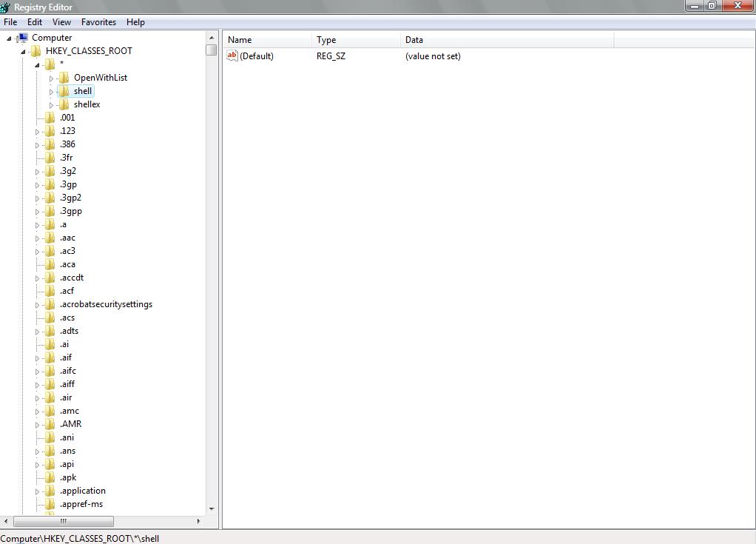Screen dimensions: 756x544
Task: Click the "(value not set)" data cell
Action: (433, 56)
